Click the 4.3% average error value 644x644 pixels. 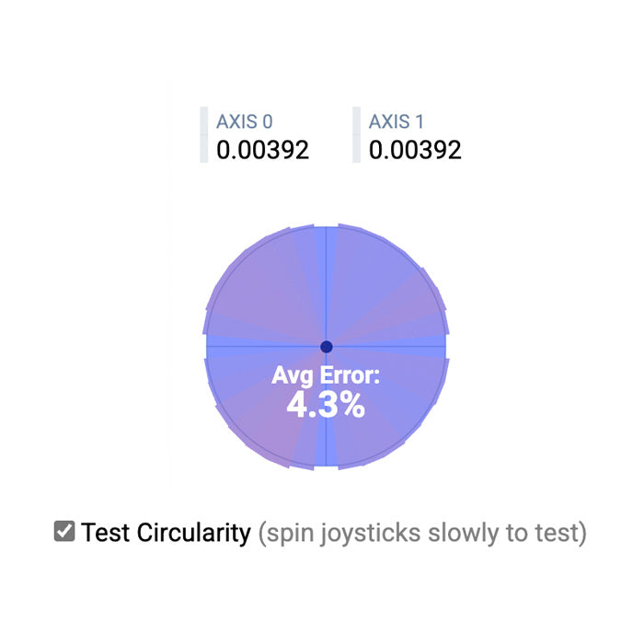click(326, 406)
